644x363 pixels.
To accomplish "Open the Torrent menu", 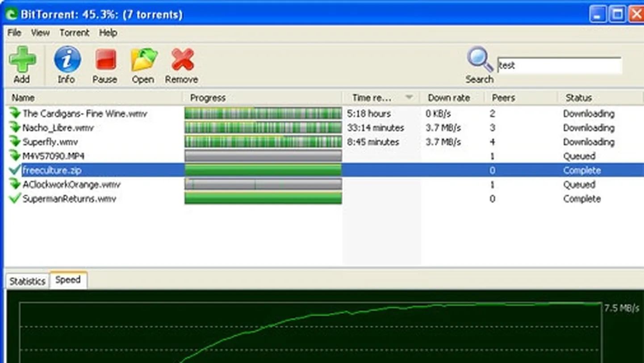I will pos(74,33).
